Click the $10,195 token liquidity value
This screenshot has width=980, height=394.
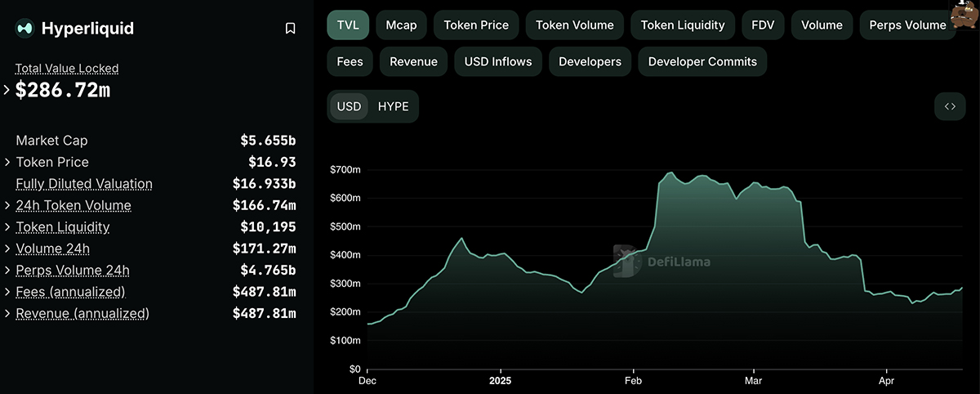pyautogui.click(x=268, y=227)
